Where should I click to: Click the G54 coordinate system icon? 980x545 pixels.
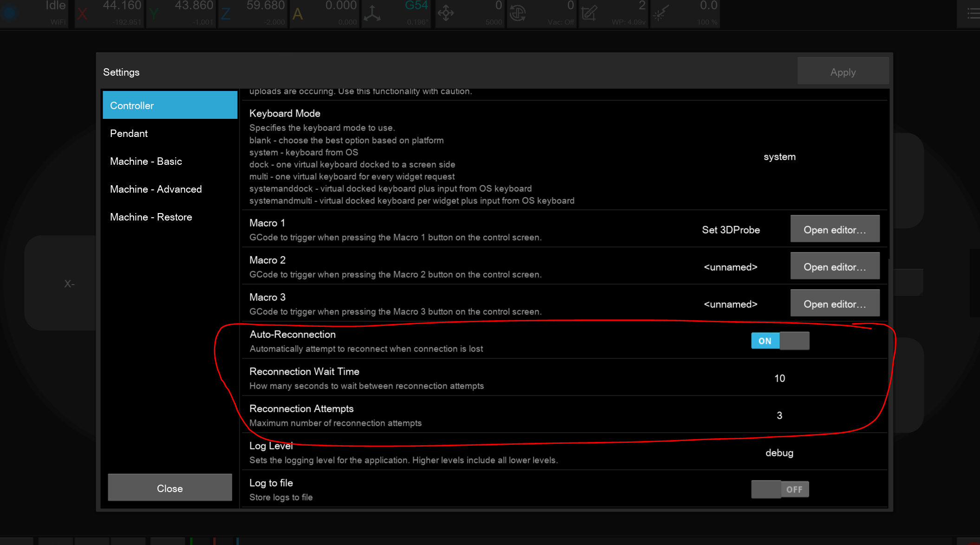[x=372, y=13]
